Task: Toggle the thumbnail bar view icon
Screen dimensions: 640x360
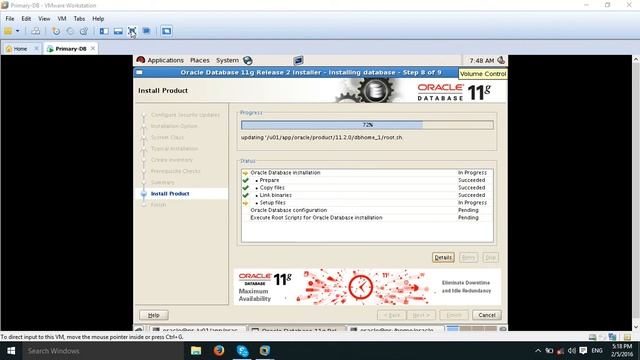Action: pyautogui.click(x=118, y=31)
